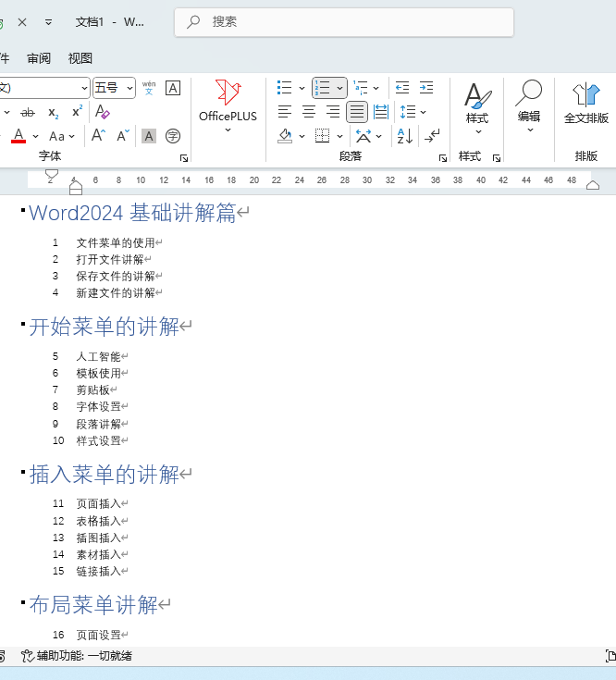616x680 pixels.
Task: Open the OfficePLUS add-in
Action: coord(228,106)
